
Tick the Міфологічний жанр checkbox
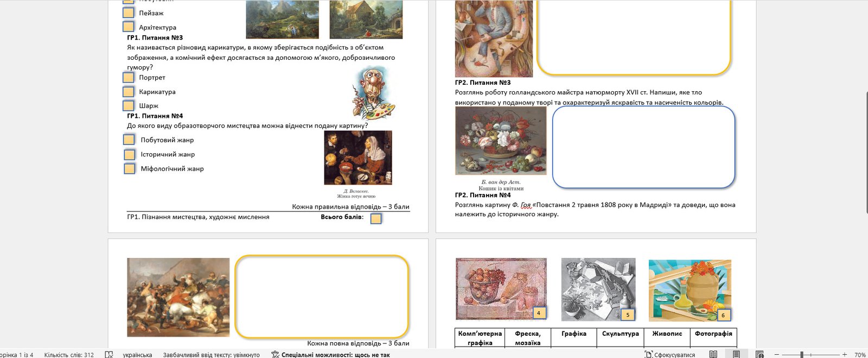[129, 168]
